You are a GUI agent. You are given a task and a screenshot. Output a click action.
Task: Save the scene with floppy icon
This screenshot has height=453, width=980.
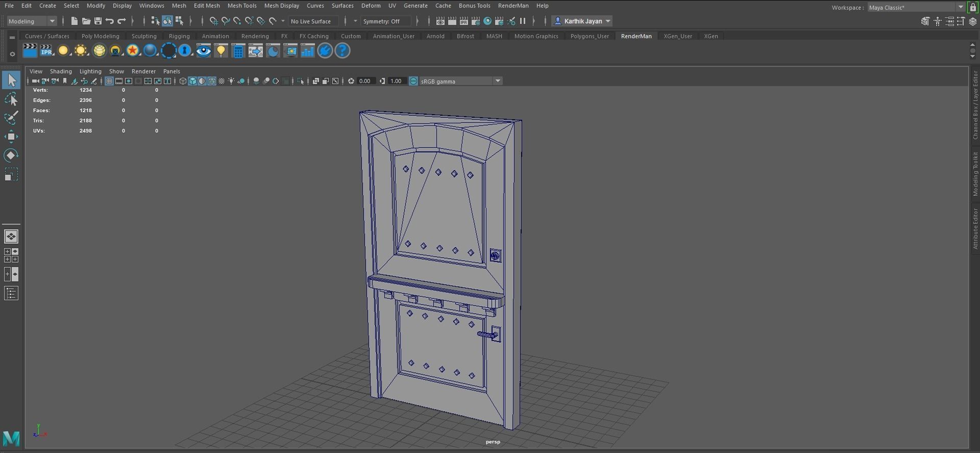click(x=97, y=21)
